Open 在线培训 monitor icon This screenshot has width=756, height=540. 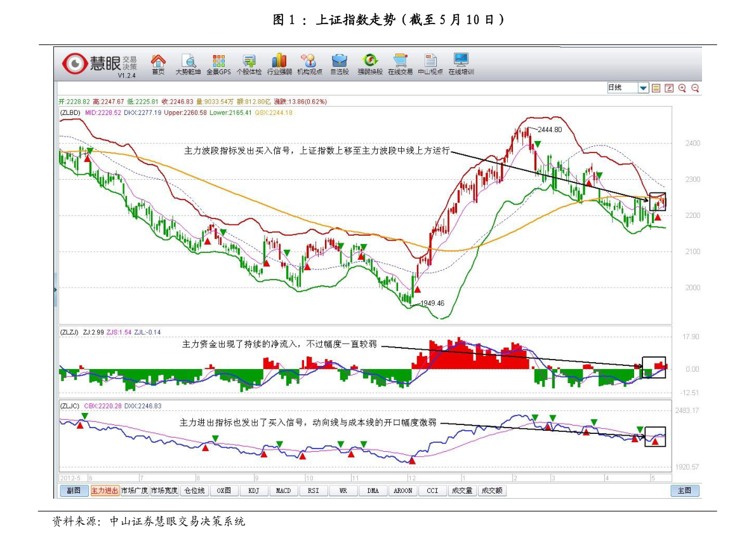[x=461, y=64]
